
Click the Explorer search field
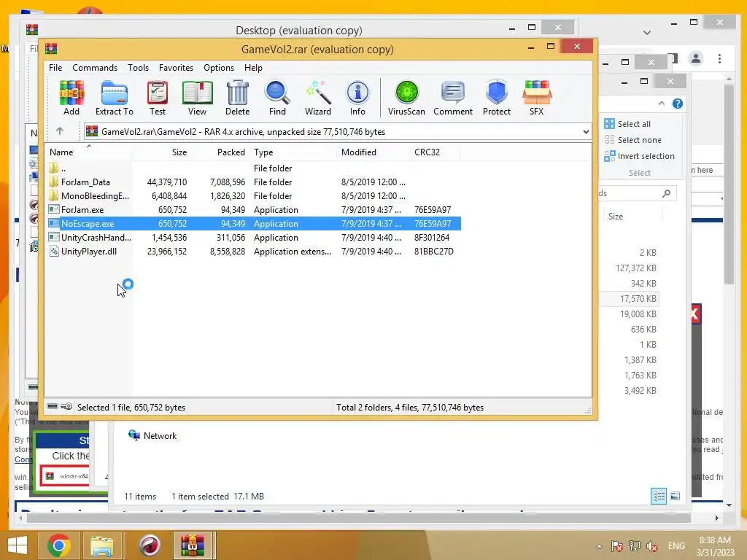637,192
